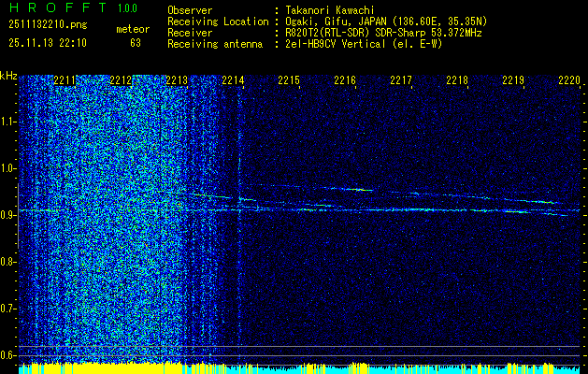This screenshot has height=374, width=588.
Task: Click the 1.0 kHz axis label
Action: click(7, 168)
